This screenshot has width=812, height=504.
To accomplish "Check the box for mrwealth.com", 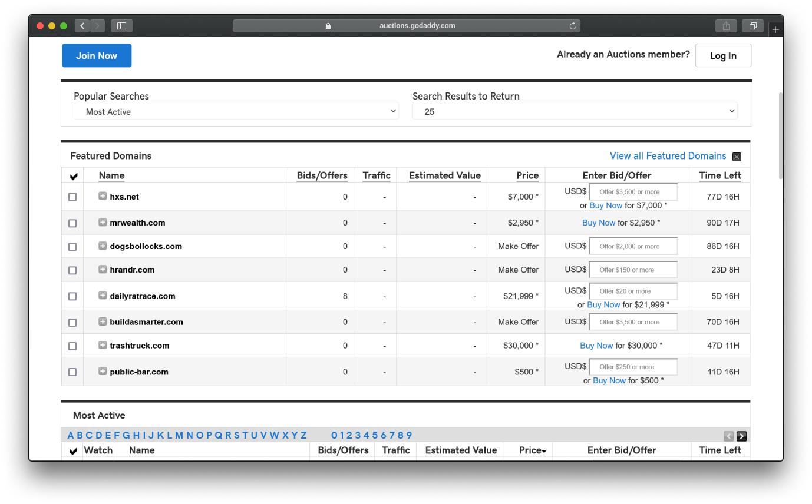I will 72,223.
